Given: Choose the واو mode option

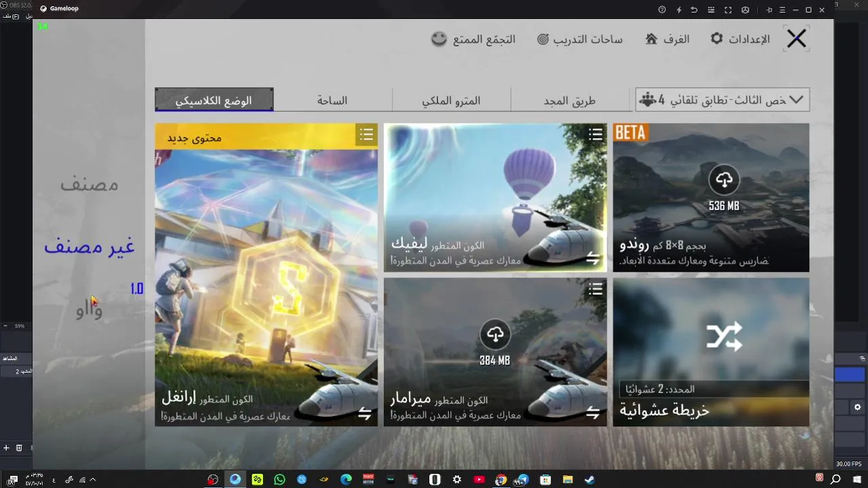Looking at the screenshot, I should 89,312.
